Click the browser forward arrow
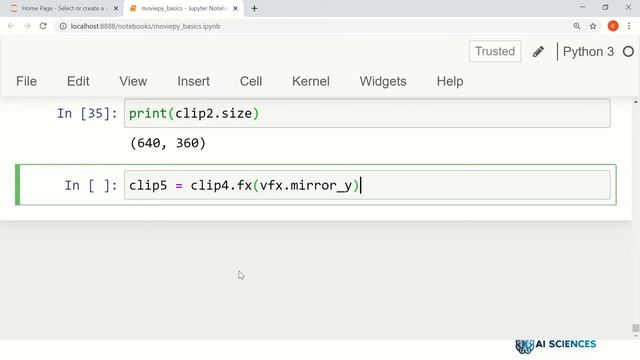Viewport: 640px width, 360px height. click(27, 26)
